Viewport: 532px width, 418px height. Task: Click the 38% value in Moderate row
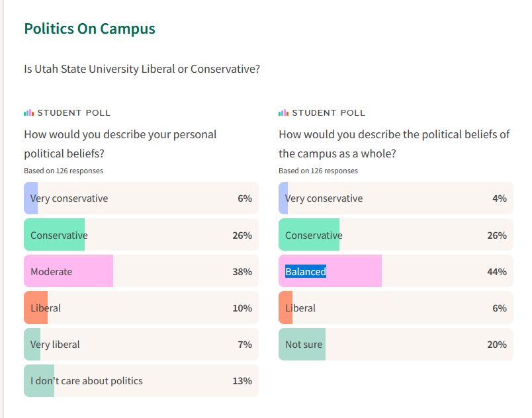242,272
